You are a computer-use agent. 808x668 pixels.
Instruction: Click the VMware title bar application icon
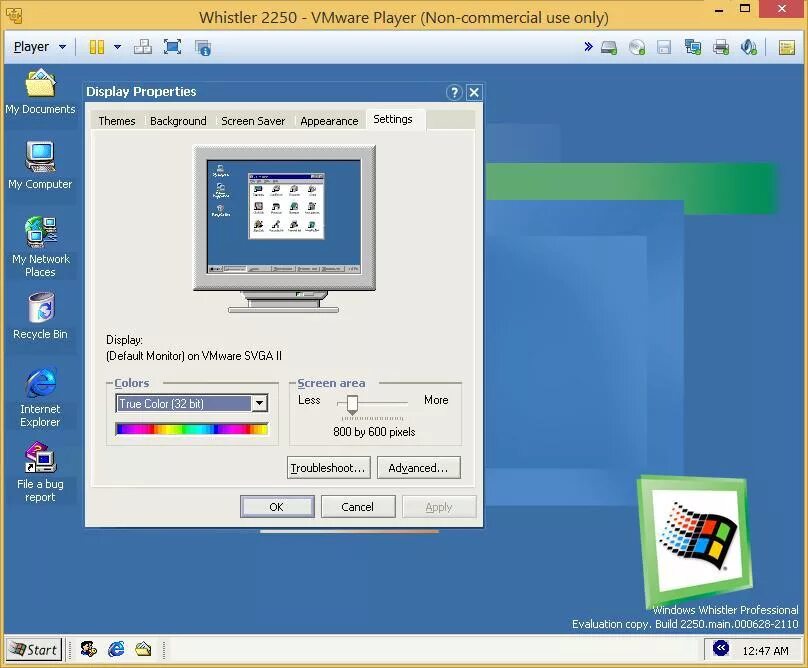click(14, 15)
